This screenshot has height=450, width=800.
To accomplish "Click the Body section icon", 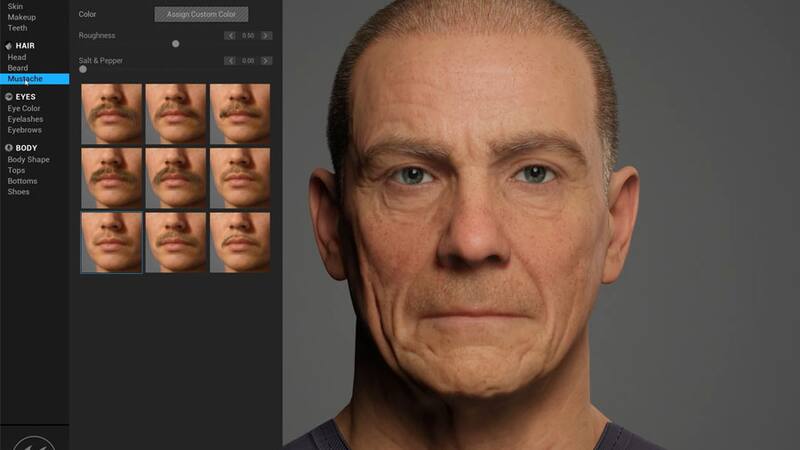I will [x=9, y=148].
